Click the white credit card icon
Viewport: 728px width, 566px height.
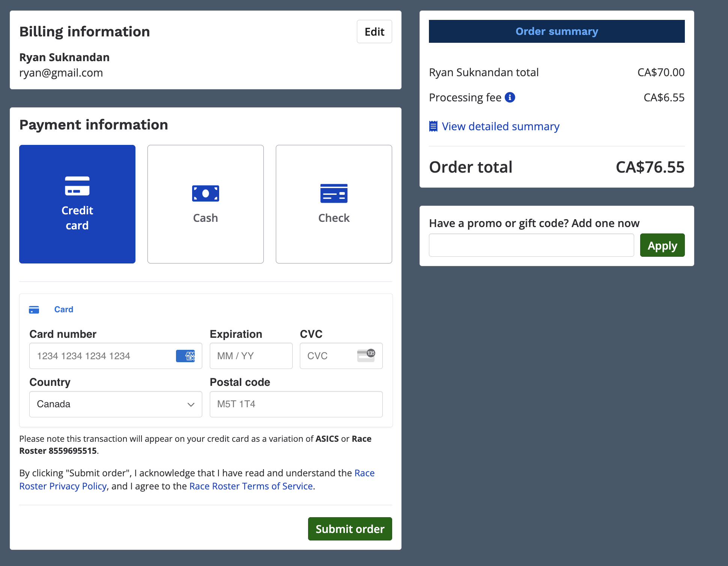pos(77,186)
